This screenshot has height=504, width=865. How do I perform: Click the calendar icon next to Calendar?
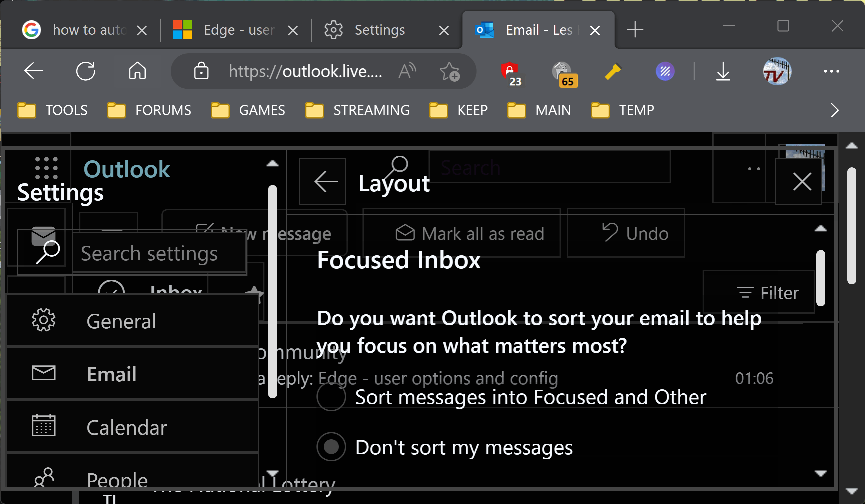pos(44,425)
